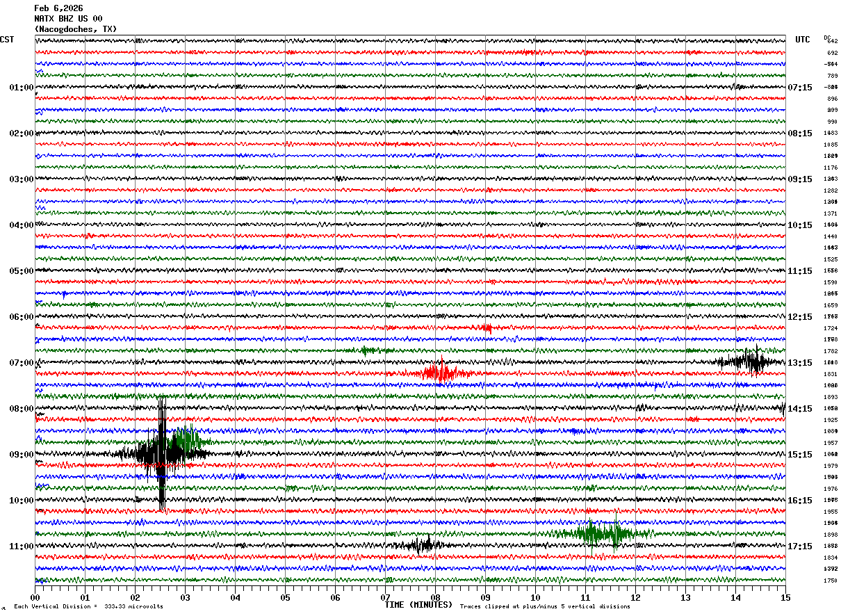This screenshot has width=841, height=616.
Task: Click the 11 minute axis tick label
Action: click(x=585, y=597)
